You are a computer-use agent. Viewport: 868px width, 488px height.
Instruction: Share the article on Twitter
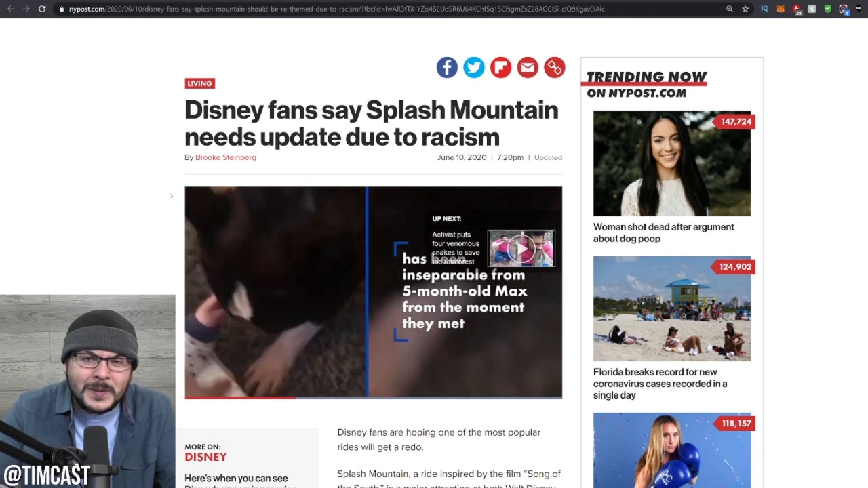[x=474, y=67]
